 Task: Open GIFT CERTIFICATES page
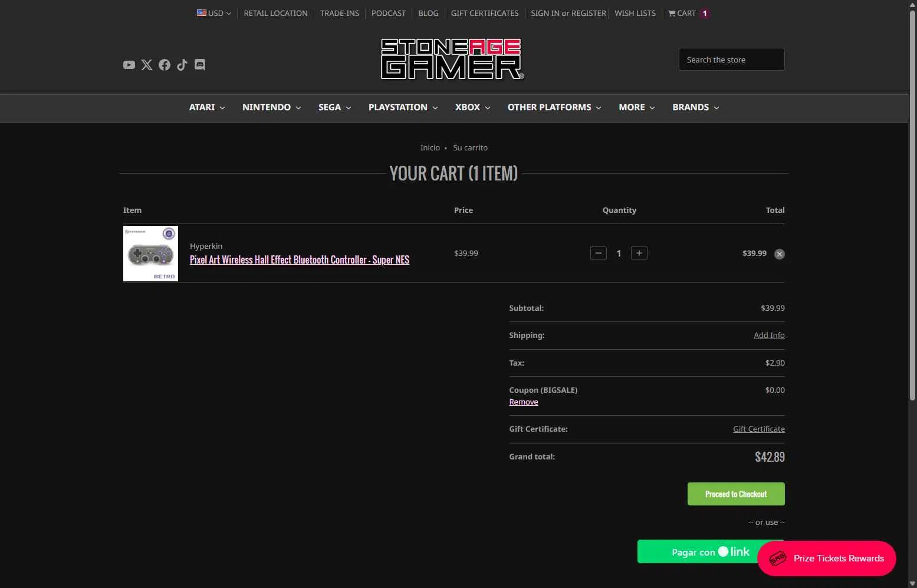[485, 13]
